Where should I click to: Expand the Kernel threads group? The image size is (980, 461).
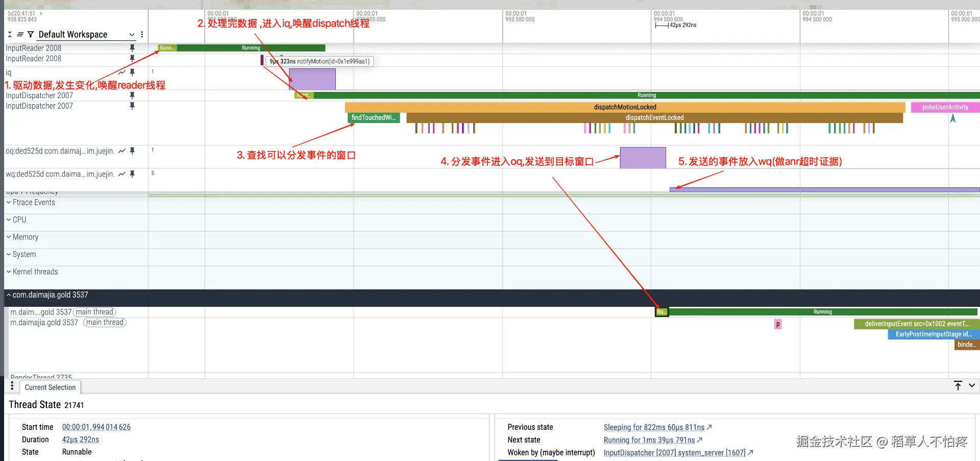pos(9,272)
